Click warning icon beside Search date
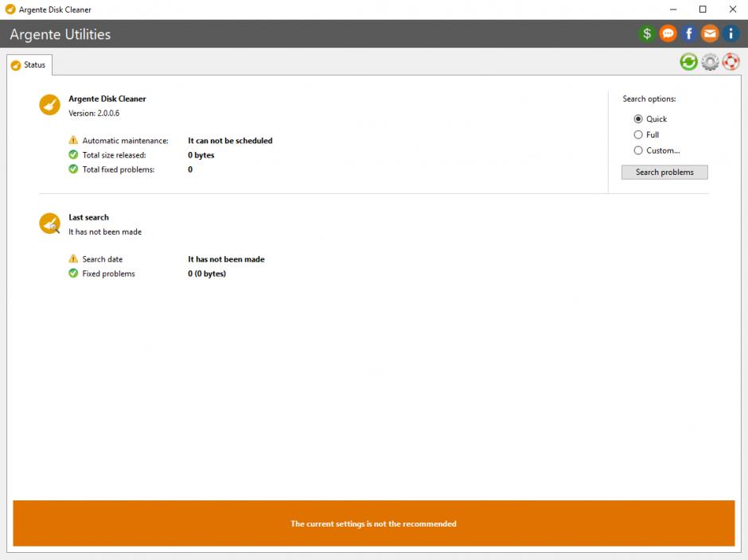Viewport: 748px width, 560px height. click(73, 259)
